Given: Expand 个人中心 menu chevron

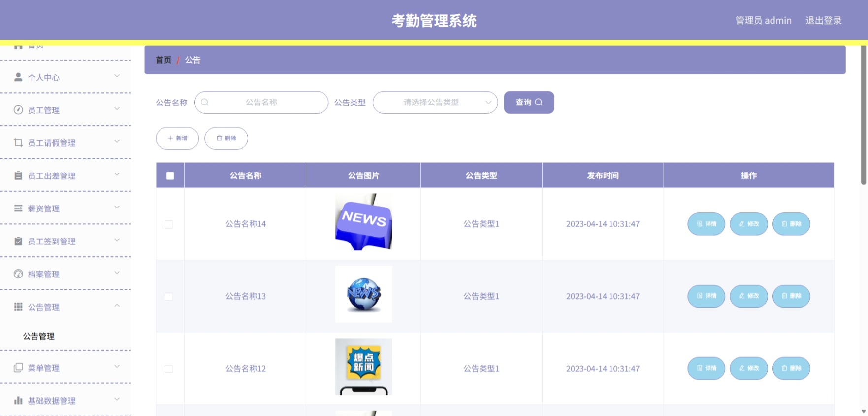Looking at the screenshot, I should click(x=117, y=76).
